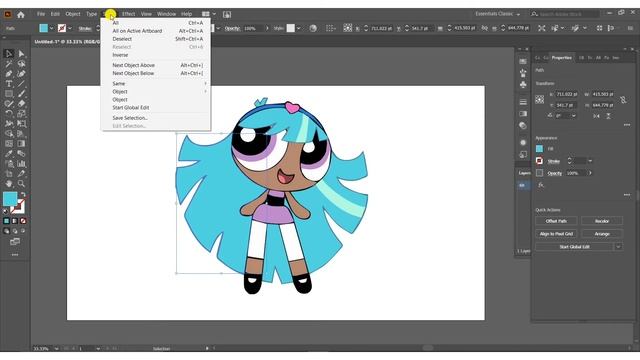
Task: Select the Eraser tool
Action: click(x=22, y=104)
